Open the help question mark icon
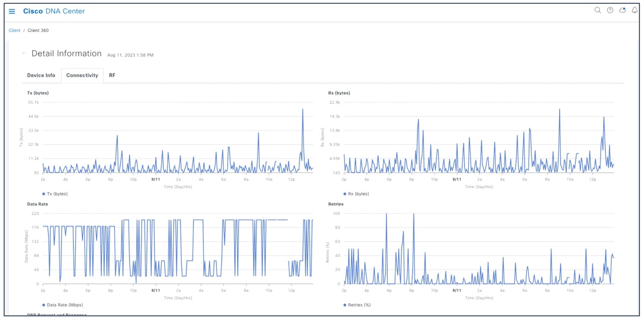Image resolution: width=644 pixels, height=320 pixels. point(610,10)
